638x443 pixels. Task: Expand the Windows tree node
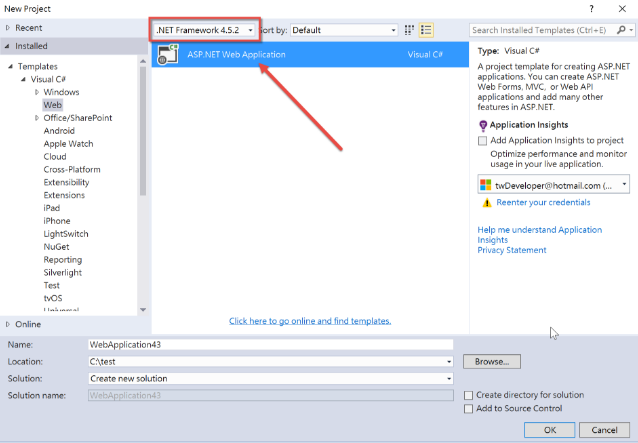tap(37, 92)
